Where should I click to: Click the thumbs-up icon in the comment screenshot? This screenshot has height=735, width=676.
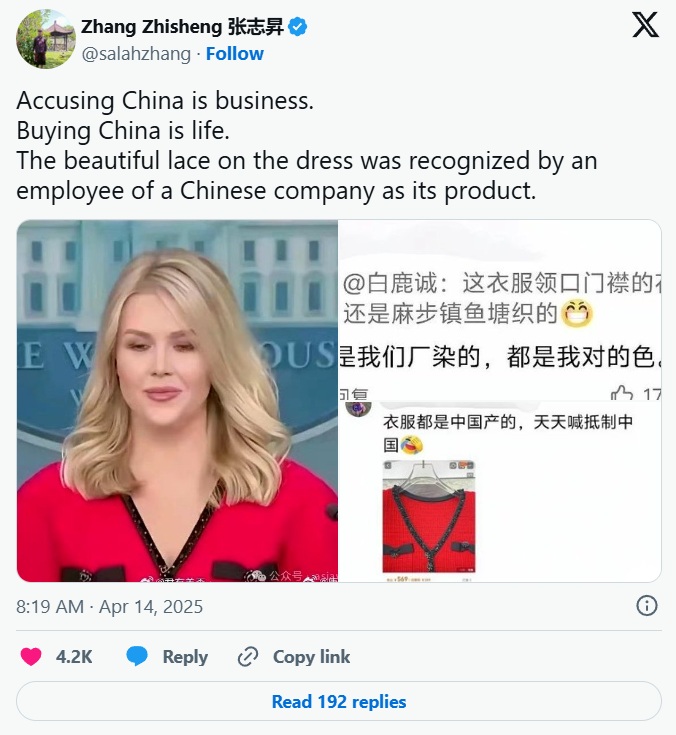(622, 393)
